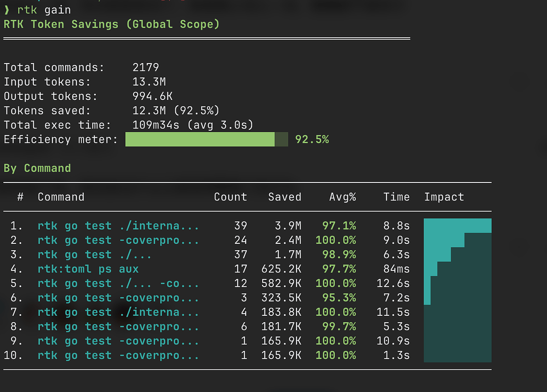This screenshot has height=392, width=547.
Task: Click the Avg% column header
Action: pos(343,197)
